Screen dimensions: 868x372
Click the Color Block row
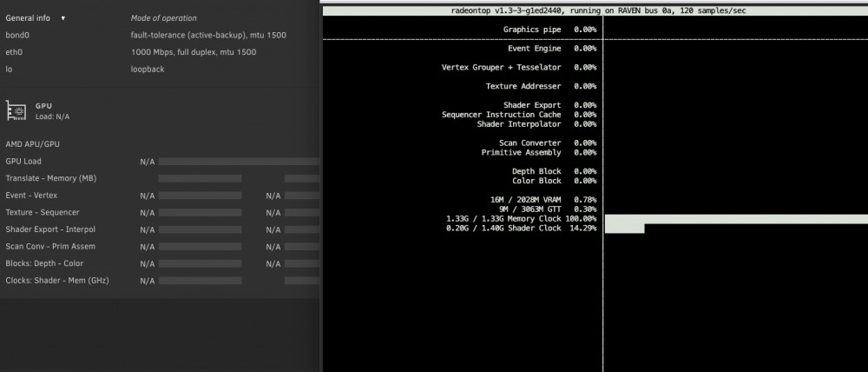[554, 181]
